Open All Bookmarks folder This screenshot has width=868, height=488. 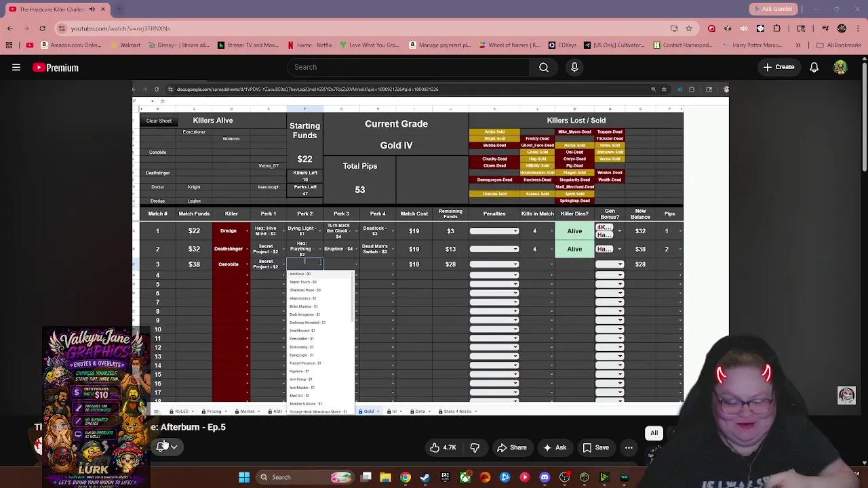839,45
